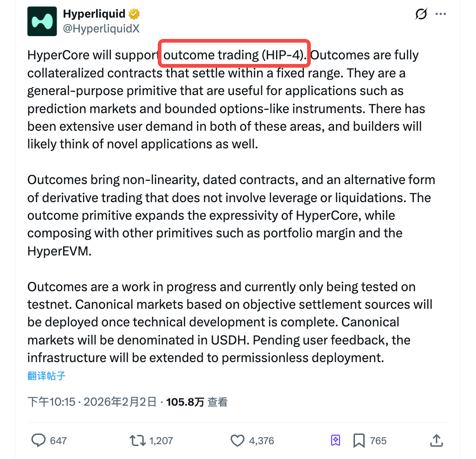Click the reply speech bubble icon
The image size is (476, 459).
coord(38,440)
